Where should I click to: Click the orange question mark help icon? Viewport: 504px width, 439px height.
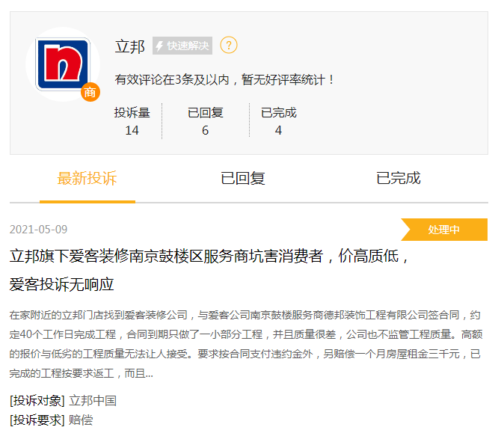pyautogui.click(x=229, y=46)
